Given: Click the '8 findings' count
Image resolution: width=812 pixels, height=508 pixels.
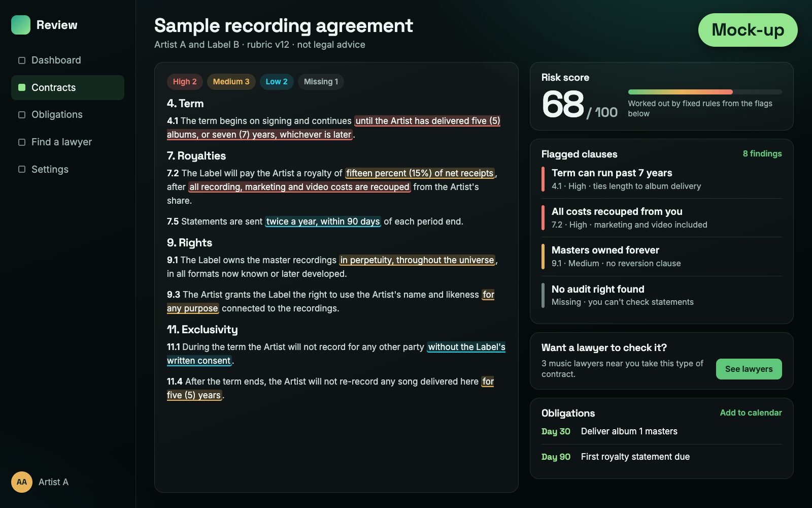Looking at the screenshot, I should click(x=762, y=153).
